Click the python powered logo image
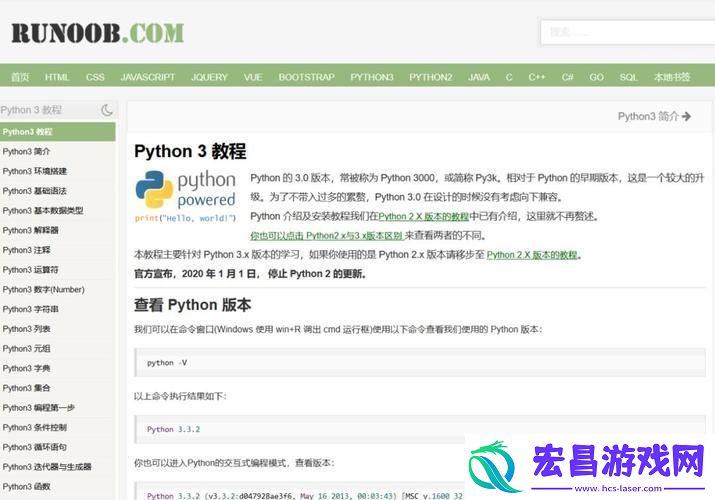715x500 pixels. tap(186, 196)
